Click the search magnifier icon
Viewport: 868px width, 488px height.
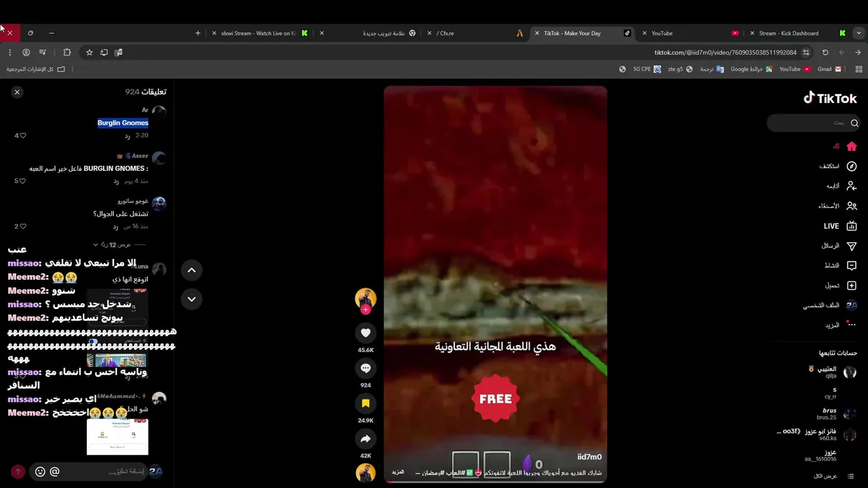tap(854, 123)
